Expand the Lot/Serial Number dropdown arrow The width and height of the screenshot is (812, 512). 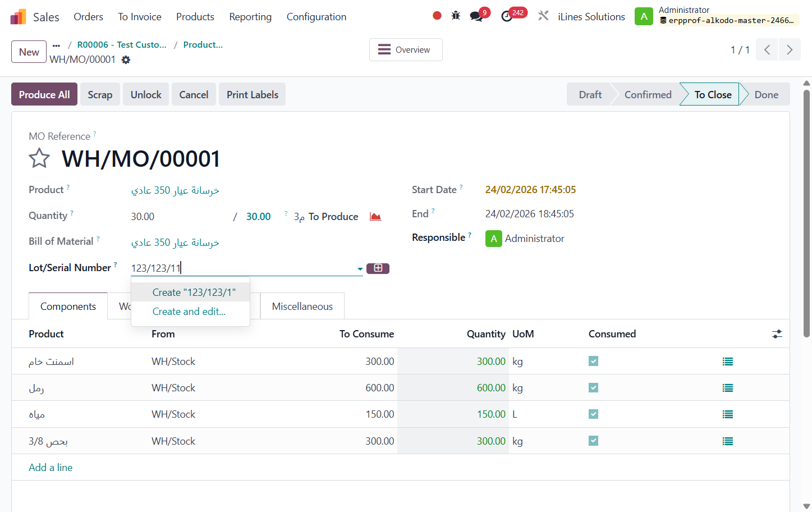[x=360, y=269]
